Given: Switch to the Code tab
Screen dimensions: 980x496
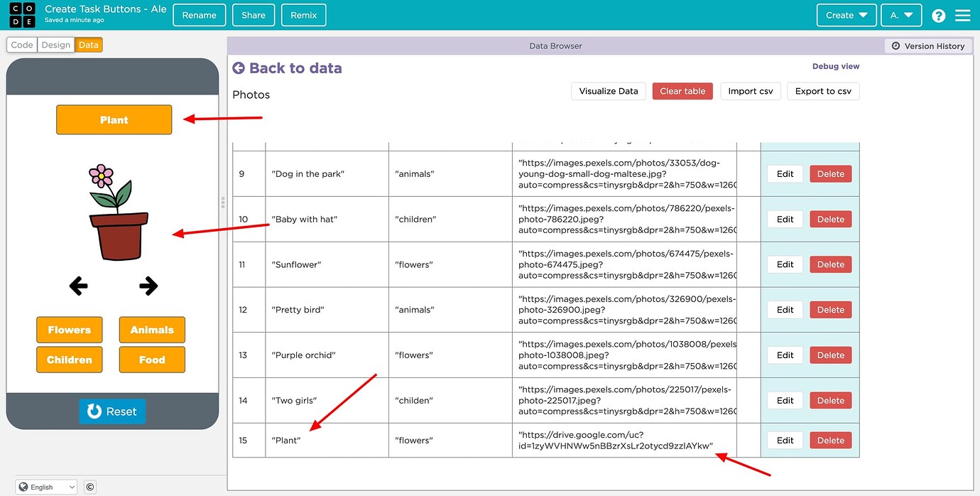Looking at the screenshot, I should pyautogui.click(x=22, y=44).
